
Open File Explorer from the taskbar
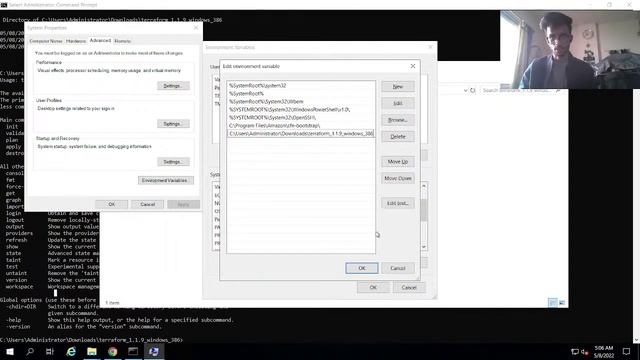pyautogui.click(x=92, y=351)
